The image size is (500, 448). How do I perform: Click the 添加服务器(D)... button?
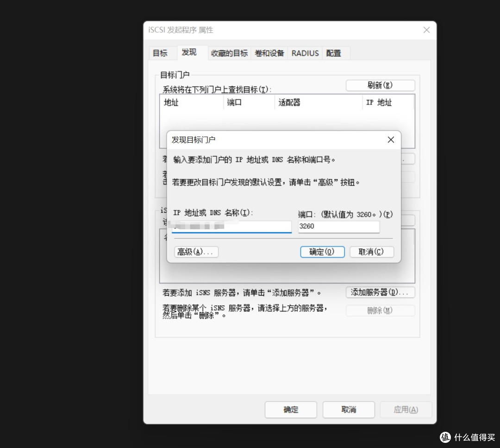[x=380, y=292]
